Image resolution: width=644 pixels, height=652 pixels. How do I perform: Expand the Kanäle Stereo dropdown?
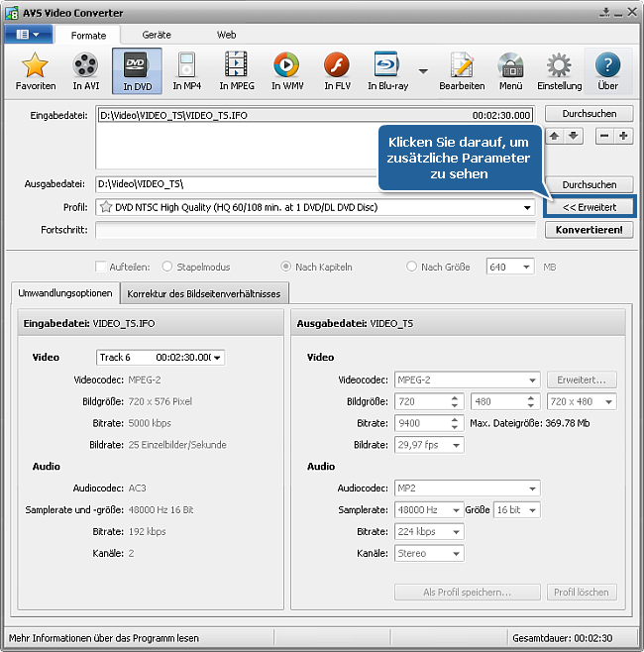click(456, 554)
